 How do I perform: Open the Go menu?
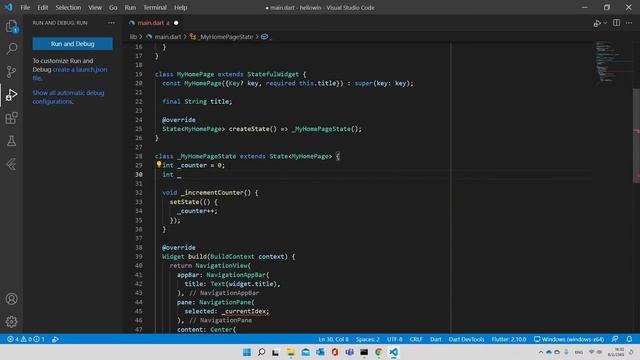point(113,7)
